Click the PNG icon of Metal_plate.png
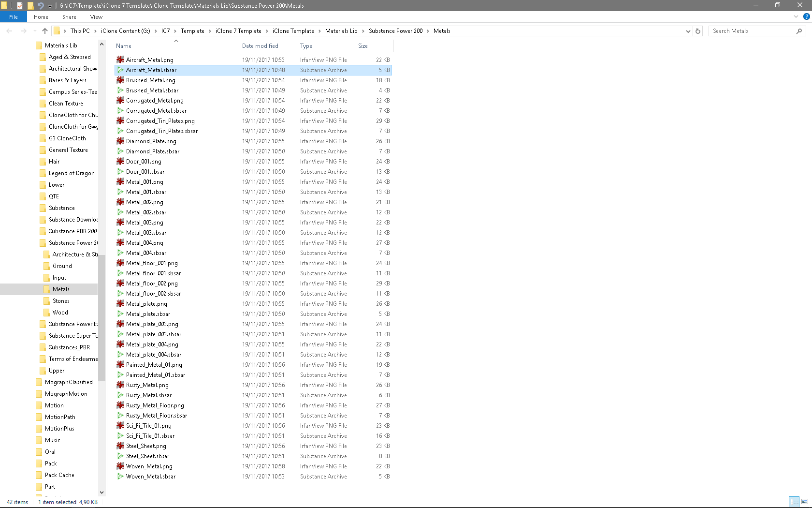This screenshot has height=508, width=812. [x=120, y=303]
